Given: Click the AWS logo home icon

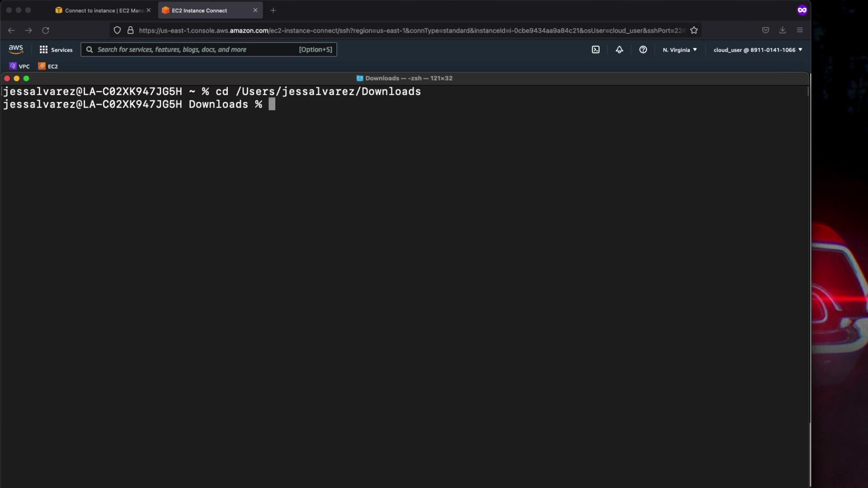Looking at the screenshot, I should [x=16, y=49].
